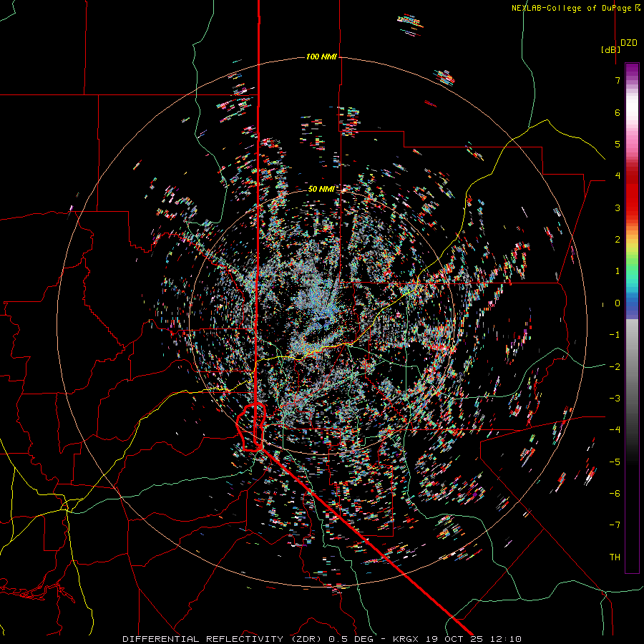644x644 pixels.
Task: Click the color scale tick label 2
Action: click(618, 240)
